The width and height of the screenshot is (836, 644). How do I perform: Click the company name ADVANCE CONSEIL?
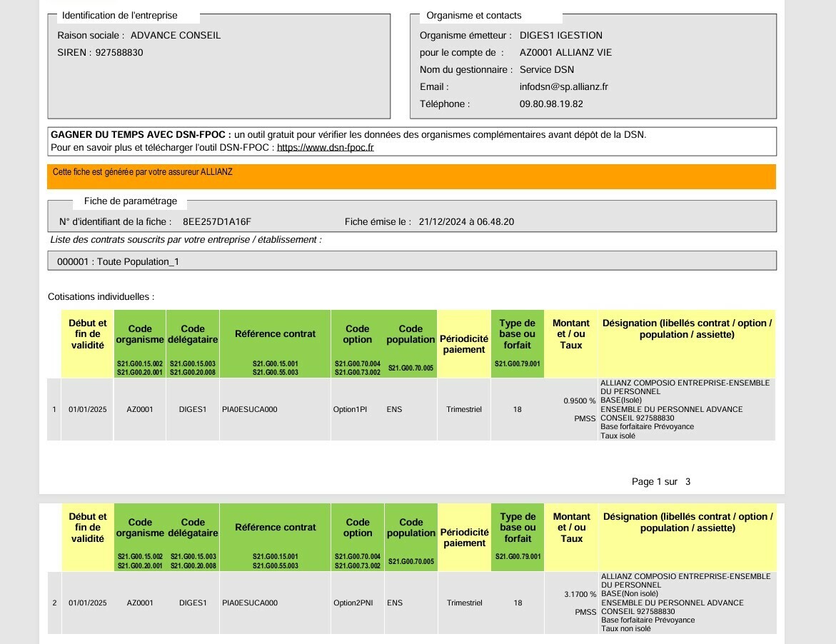click(176, 36)
